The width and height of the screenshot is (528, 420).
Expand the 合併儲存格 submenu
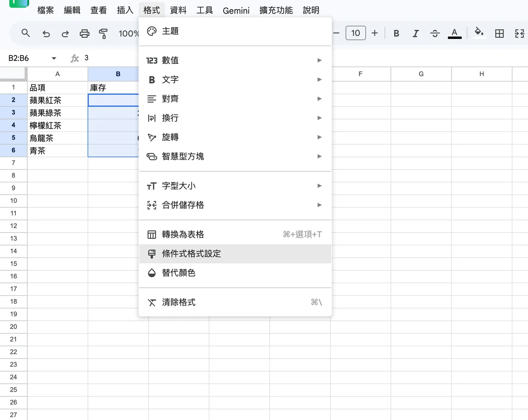click(x=235, y=205)
